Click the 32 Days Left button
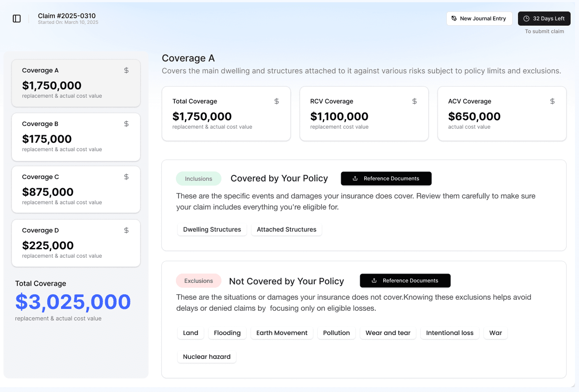The width and height of the screenshot is (579, 392). click(544, 19)
